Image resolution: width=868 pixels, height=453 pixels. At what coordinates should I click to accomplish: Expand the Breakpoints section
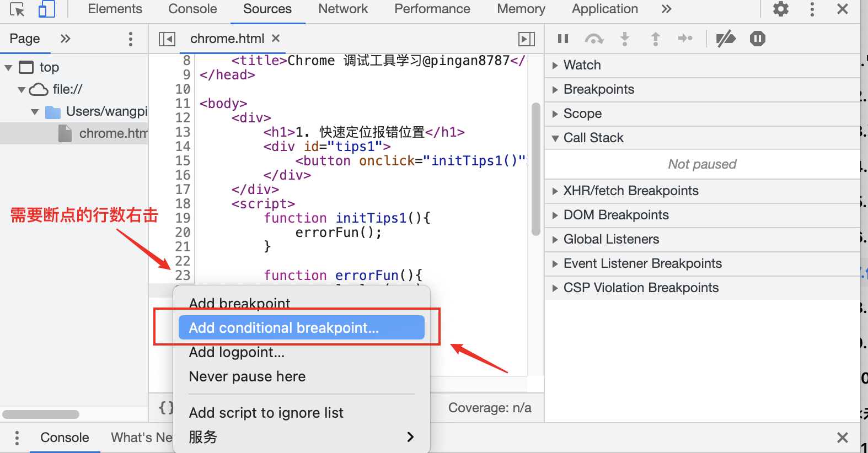click(x=702, y=89)
